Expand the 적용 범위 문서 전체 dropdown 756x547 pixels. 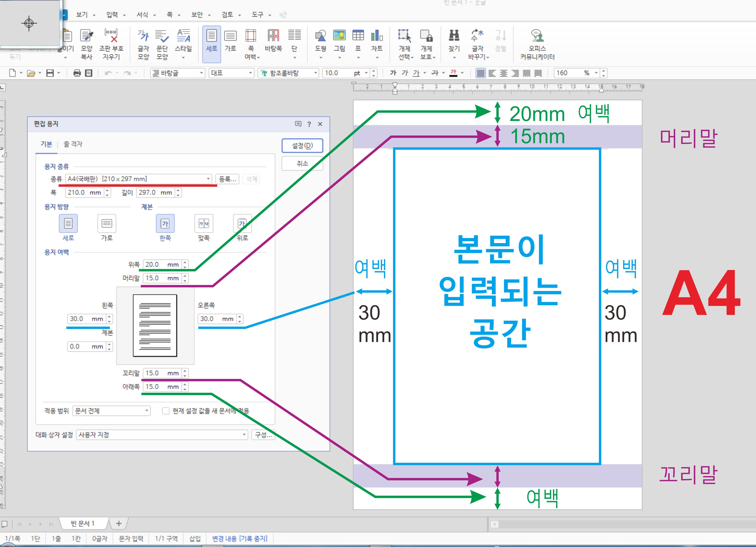click(x=146, y=411)
